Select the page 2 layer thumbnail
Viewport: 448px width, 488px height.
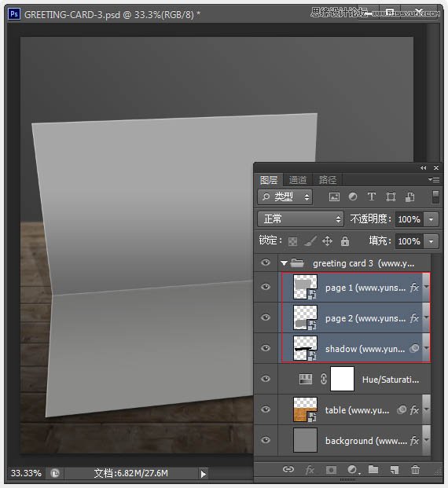tap(305, 317)
